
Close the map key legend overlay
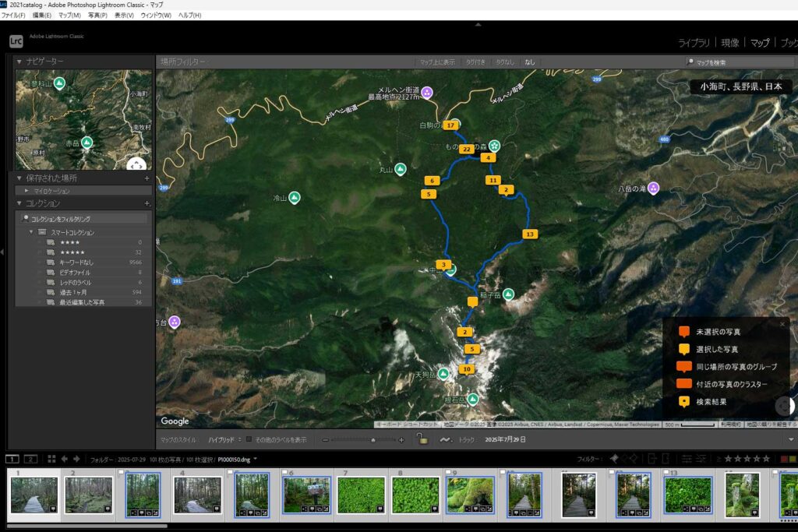tap(782, 324)
